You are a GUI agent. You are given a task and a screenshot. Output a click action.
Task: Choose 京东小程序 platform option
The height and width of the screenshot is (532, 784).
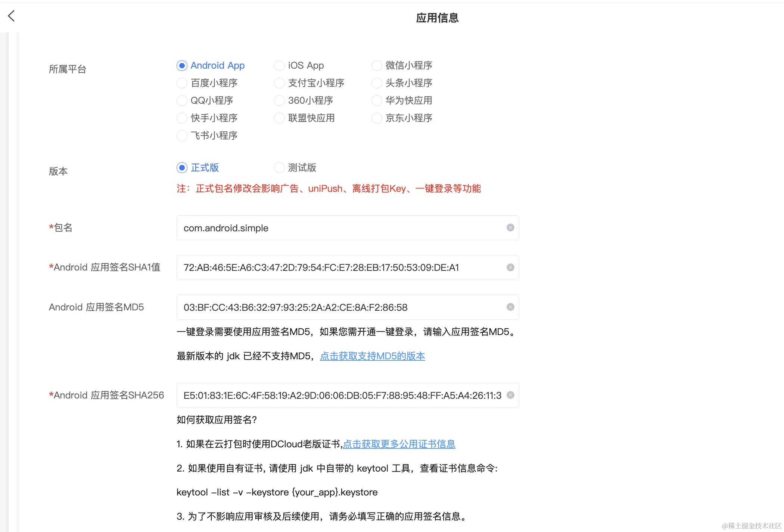point(377,118)
